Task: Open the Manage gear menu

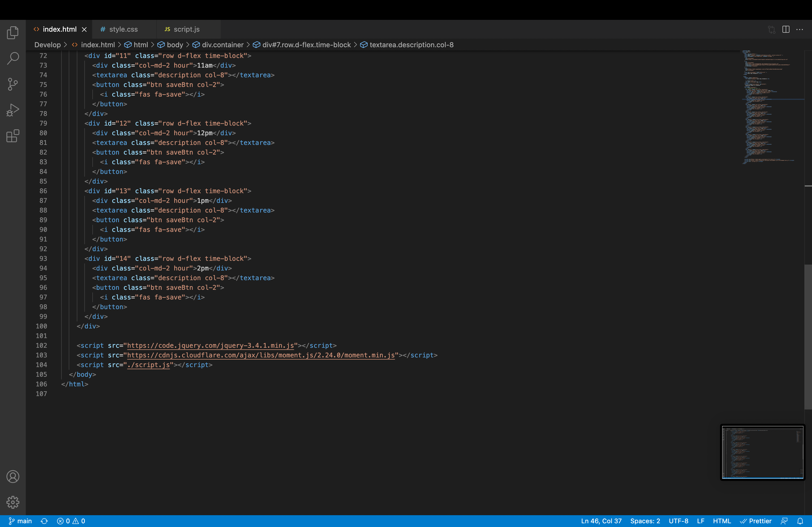Action: point(13,502)
